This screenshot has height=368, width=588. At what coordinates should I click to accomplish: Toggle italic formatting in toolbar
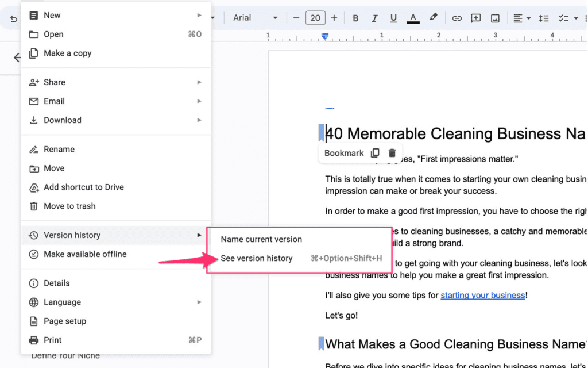click(374, 18)
